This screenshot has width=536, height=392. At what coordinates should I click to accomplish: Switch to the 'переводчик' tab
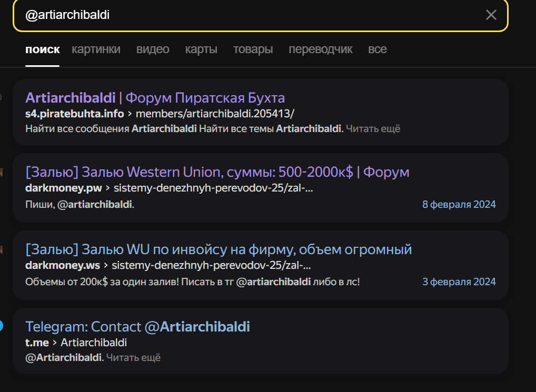click(321, 49)
